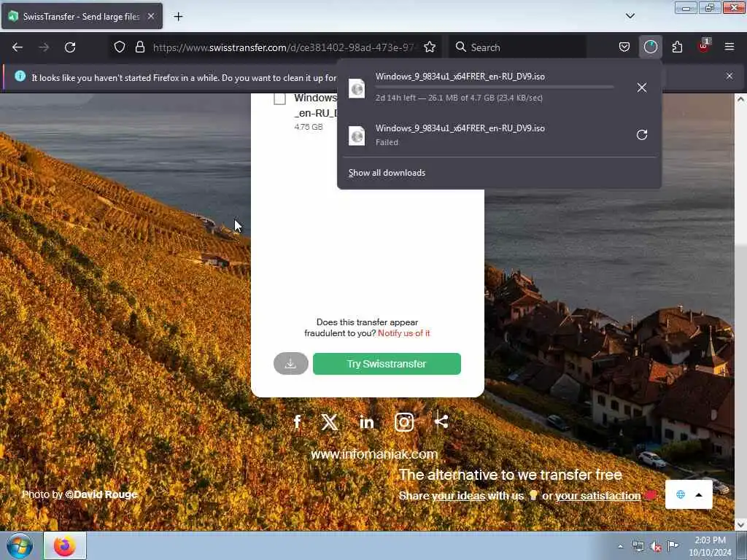Viewport: 747px width, 560px height.
Task: Focus the URL address bar
Action: pos(285,47)
